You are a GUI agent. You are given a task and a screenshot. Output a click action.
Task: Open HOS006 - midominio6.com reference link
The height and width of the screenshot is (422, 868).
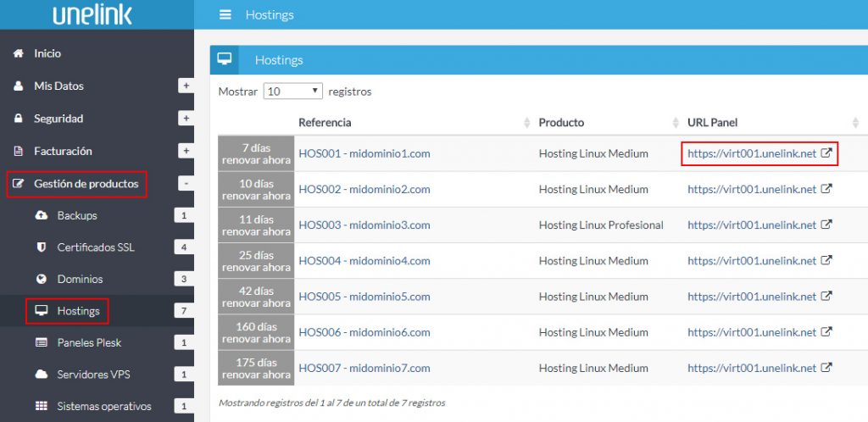tap(364, 332)
